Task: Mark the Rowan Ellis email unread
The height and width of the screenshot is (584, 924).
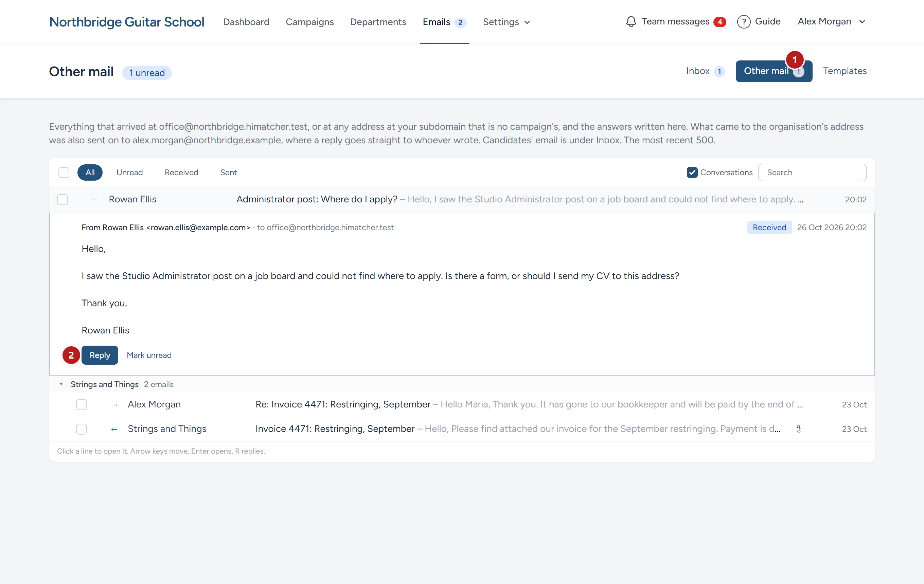Action: [x=149, y=355]
